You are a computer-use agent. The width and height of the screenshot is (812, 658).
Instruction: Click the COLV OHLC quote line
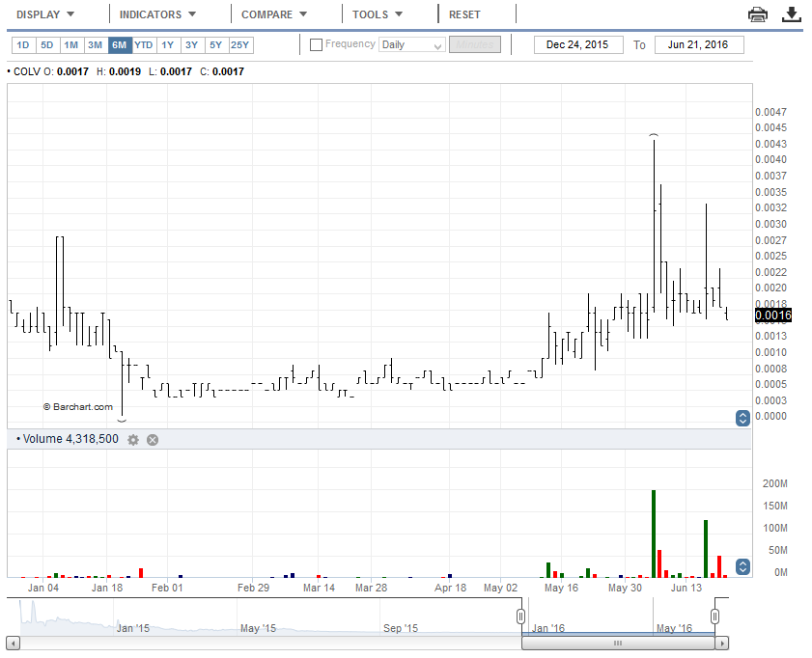[126, 71]
